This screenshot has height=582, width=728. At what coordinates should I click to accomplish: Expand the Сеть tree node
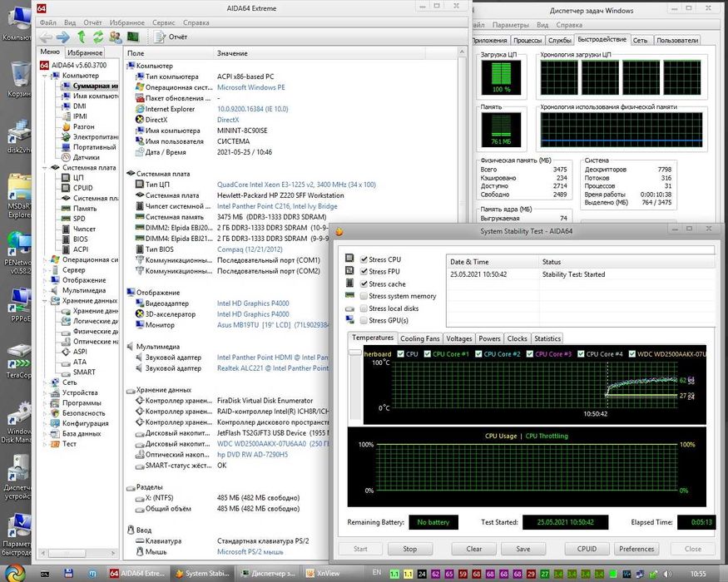tap(46, 382)
